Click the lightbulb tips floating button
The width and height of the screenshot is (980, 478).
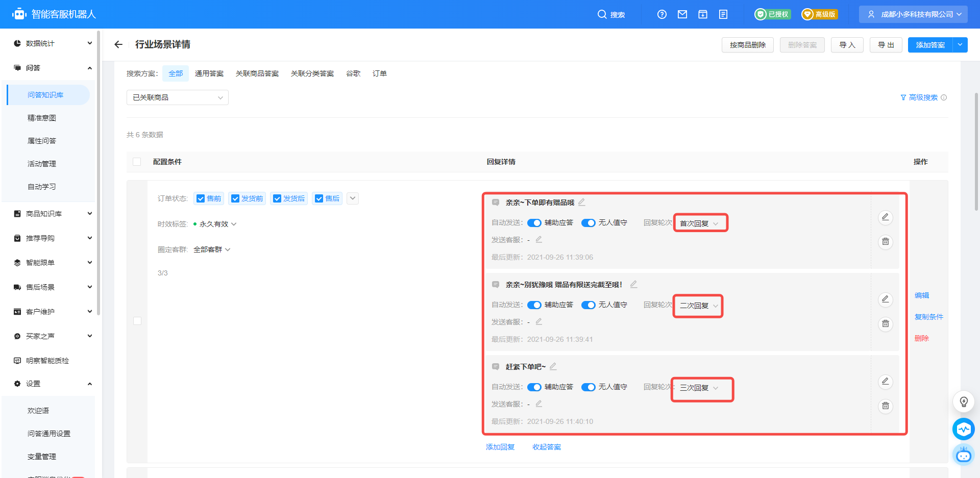[964, 402]
